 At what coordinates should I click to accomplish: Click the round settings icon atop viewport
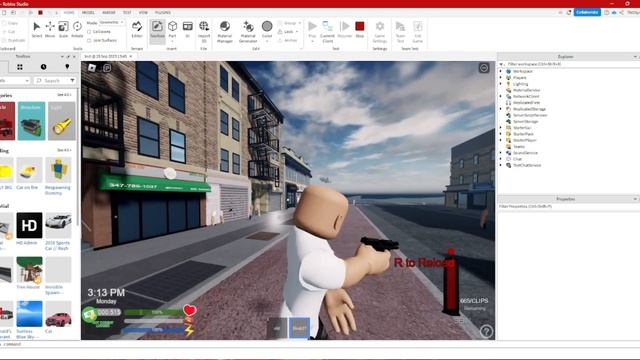tap(484, 68)
